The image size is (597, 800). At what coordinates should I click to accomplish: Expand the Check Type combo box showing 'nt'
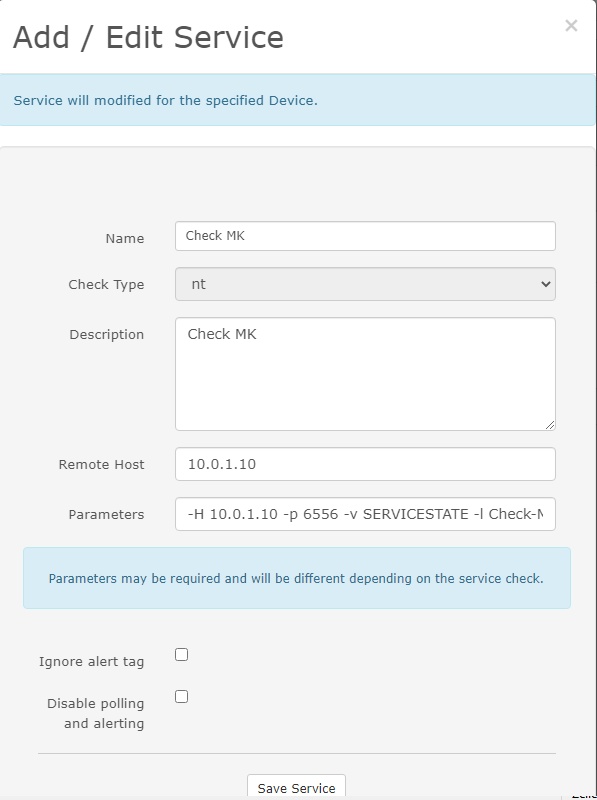365,284
